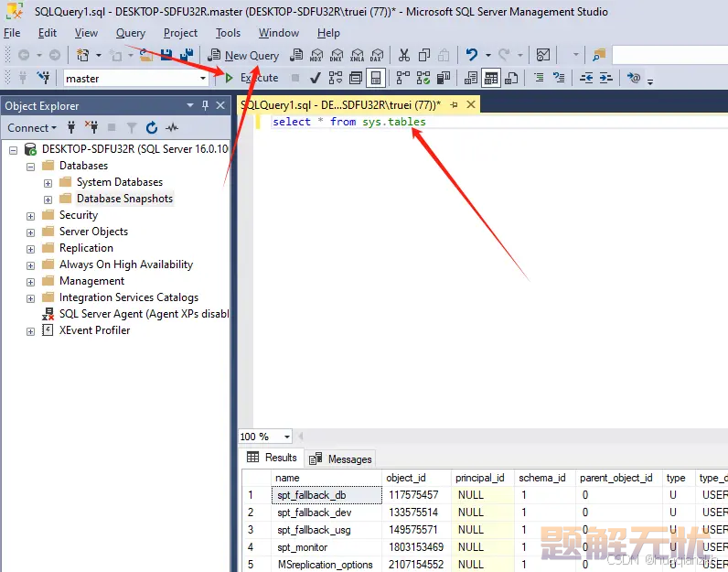Image resolution: width=728 pixels, height=572 pixels.
Task: Open the Help menu
Action: coord(328,33)
